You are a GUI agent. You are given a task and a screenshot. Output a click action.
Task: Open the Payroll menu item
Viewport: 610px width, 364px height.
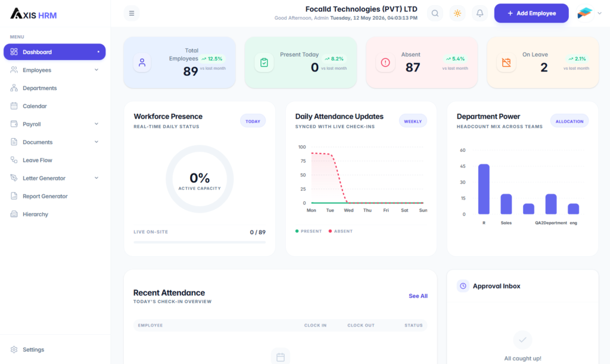[x=54, y=124]
